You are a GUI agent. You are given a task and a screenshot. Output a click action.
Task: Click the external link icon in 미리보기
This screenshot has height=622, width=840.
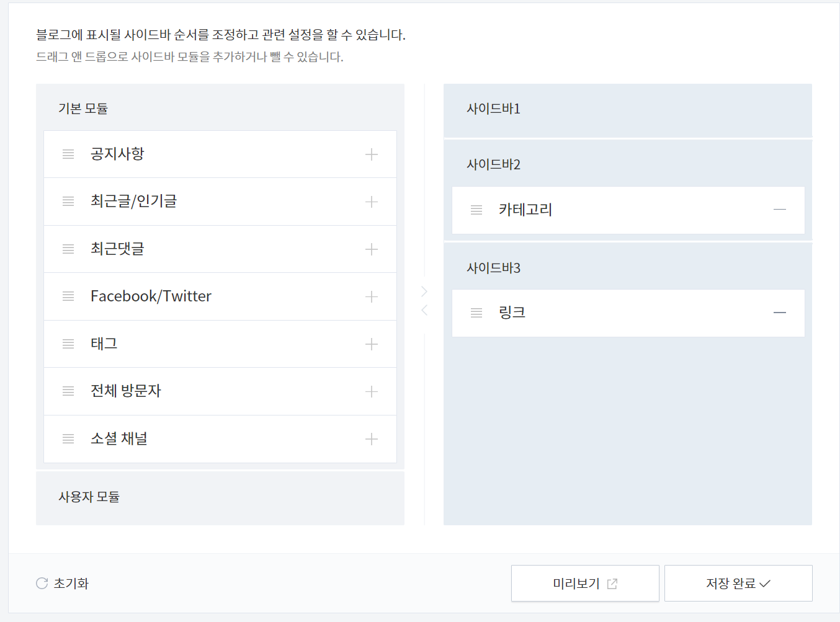pyautogui.click(x=613, y=583)
